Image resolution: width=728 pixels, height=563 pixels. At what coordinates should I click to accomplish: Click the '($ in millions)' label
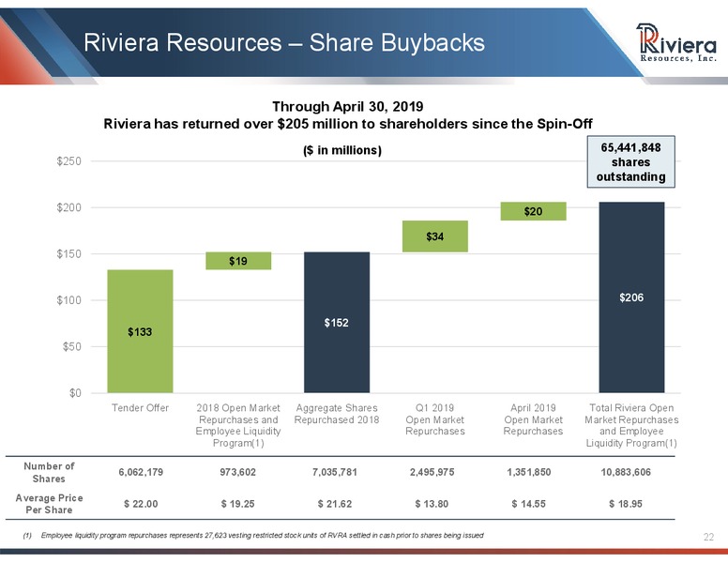click(342, 150)
